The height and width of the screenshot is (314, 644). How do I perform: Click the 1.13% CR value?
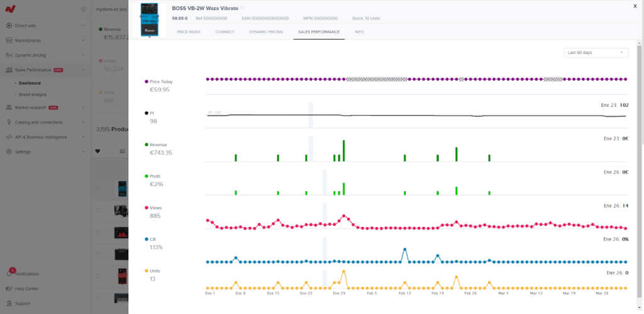point(157,247)
